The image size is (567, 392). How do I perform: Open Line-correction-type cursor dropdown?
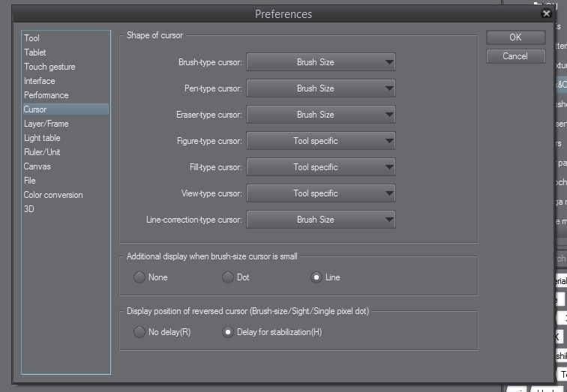point(320,220)
